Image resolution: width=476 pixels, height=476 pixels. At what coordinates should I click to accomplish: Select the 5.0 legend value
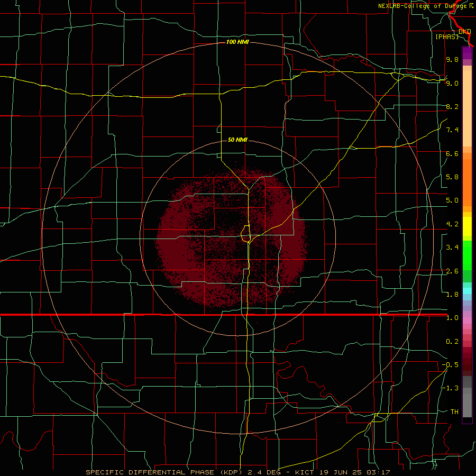tap(452, 200)
